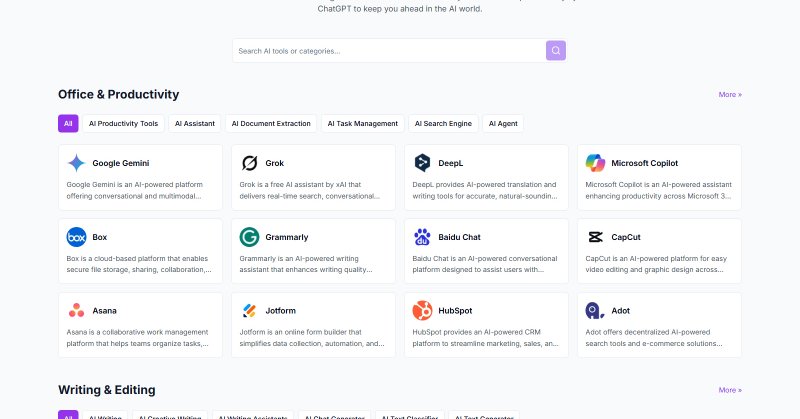The width and height of the screenshot is (800, 419).
Task: Click the Asana three-dot logo
Action: click(x=77, y=310)
